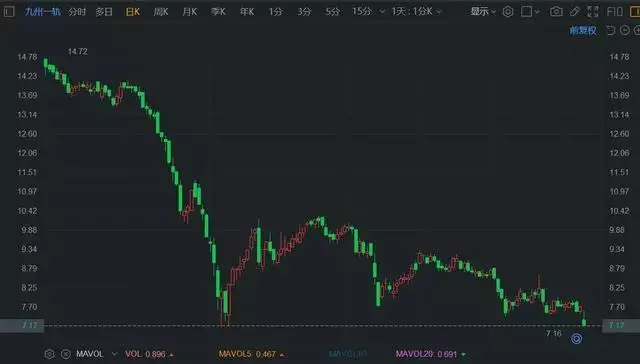Switch to the 5分 five-minute chart
Viewport: 640px width, 364px height.
click(x=333, y=11)
